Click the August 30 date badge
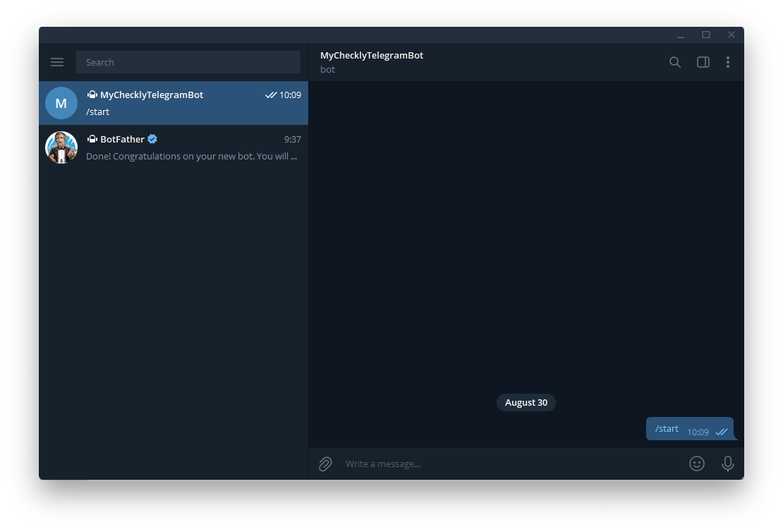Image resolution: width=783 pixels, height=532 pixels. (x=526, y=402)
